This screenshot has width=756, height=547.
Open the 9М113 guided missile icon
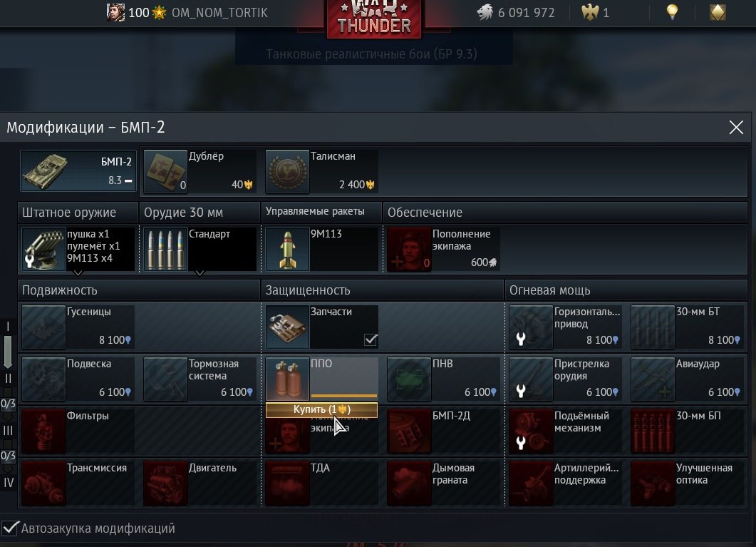287,249
